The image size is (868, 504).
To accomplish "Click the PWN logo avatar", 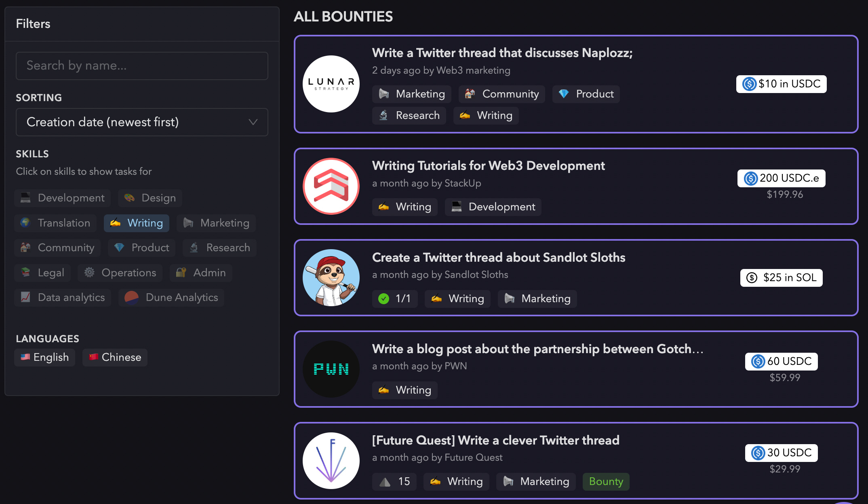I will (331, 369).
